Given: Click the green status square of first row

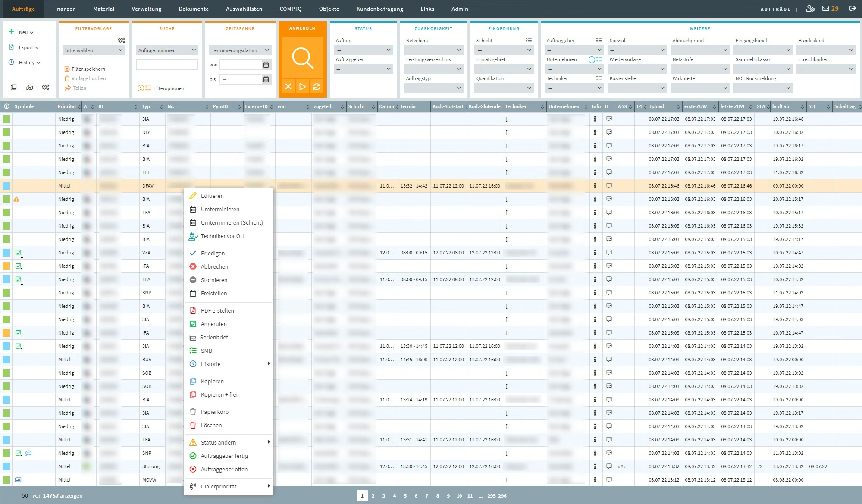Looking at the screenshot, I should [6, 119].
